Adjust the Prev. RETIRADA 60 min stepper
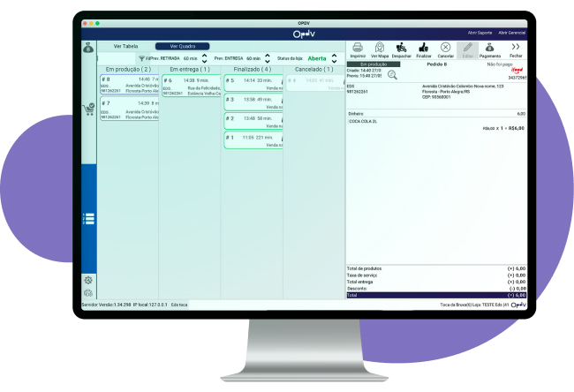Image resolution: width=574 pixels, height=392 pixels. 206,58
